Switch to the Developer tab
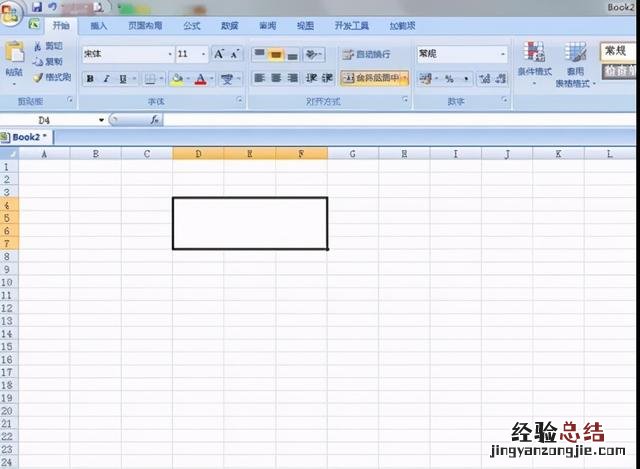This screenshot has width=640, height=469. coord(351,26)
